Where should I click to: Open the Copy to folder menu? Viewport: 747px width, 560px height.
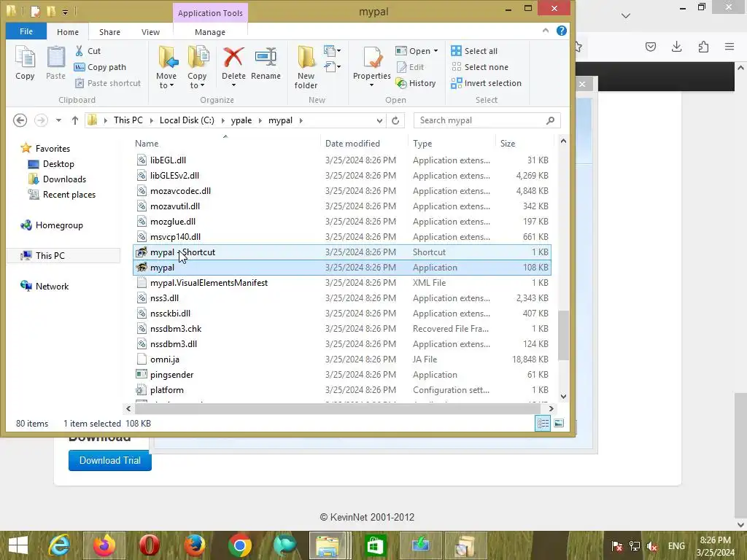(197, 67)
